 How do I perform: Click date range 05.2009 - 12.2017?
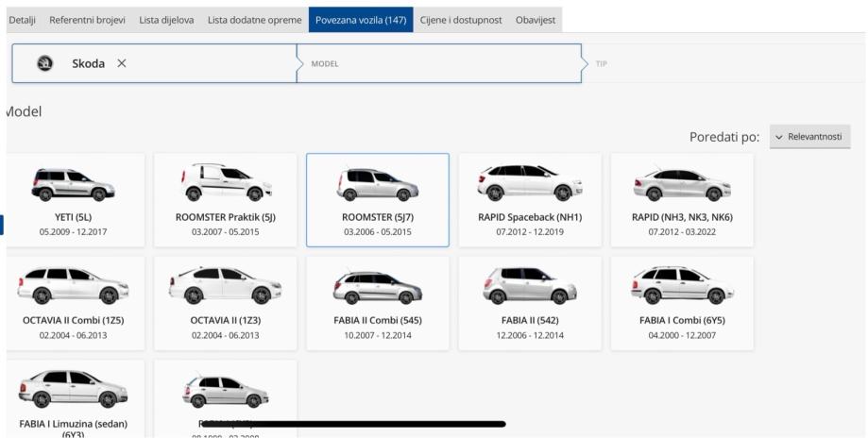(x=73, y=231)
